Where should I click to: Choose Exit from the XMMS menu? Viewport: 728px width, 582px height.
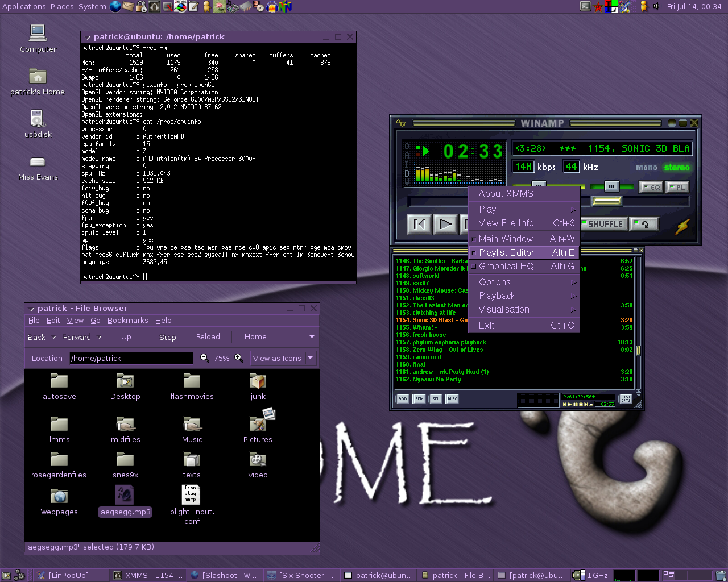(524, 326)
